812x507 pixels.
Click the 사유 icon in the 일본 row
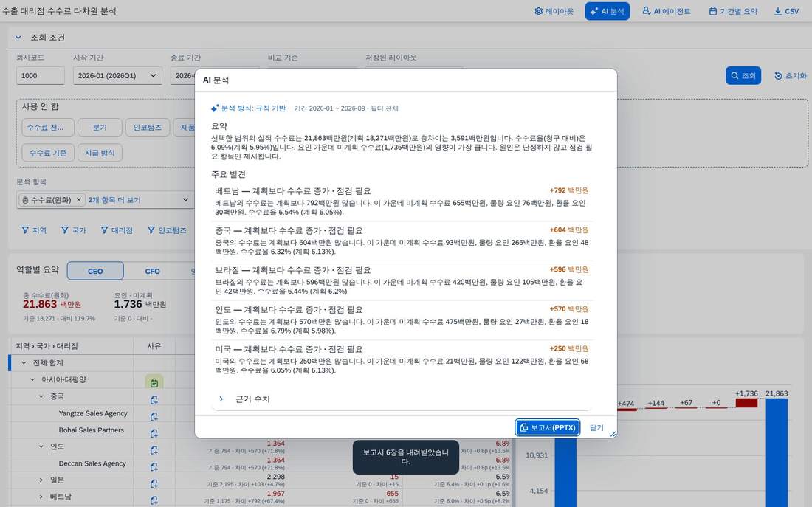(154, 483)
